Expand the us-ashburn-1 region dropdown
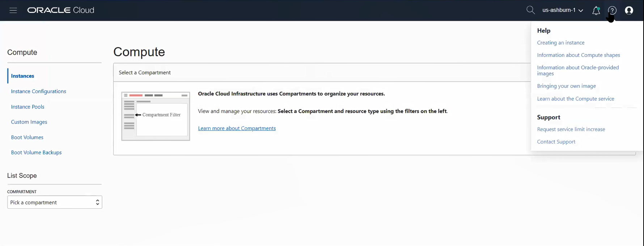 tap(563, 10)
